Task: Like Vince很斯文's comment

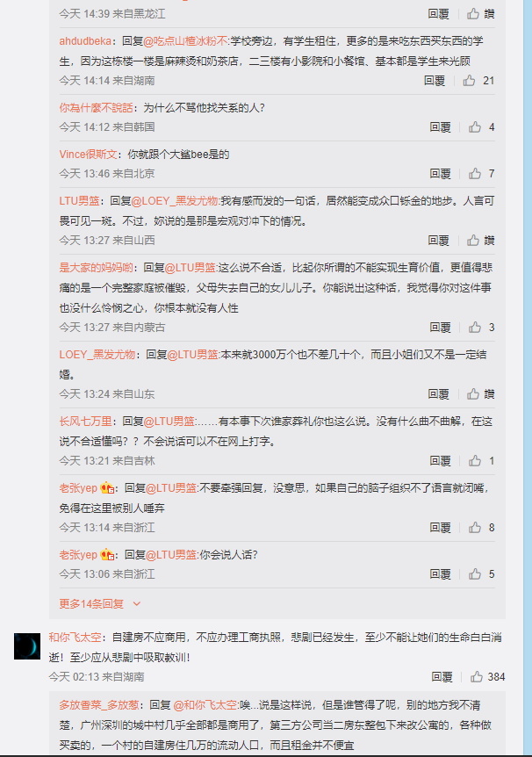Action: [475, 173]
